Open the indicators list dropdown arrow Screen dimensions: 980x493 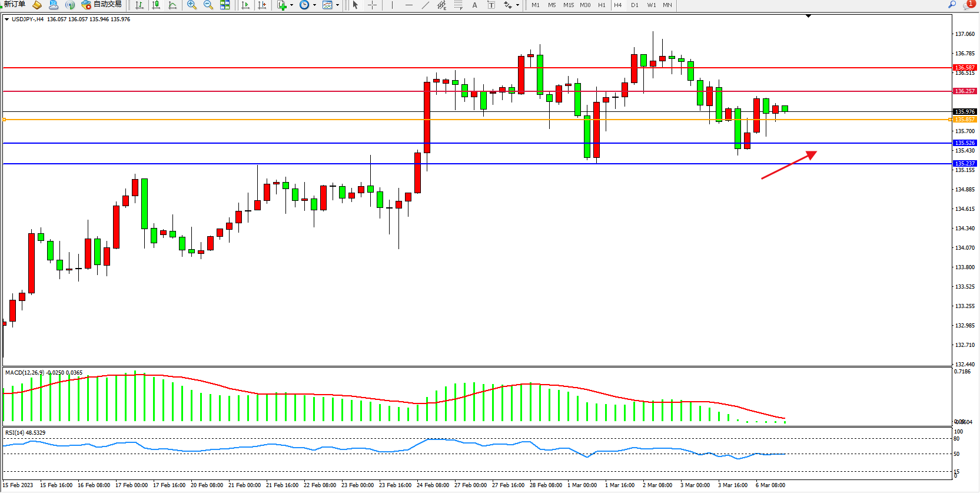click(291, 5)
